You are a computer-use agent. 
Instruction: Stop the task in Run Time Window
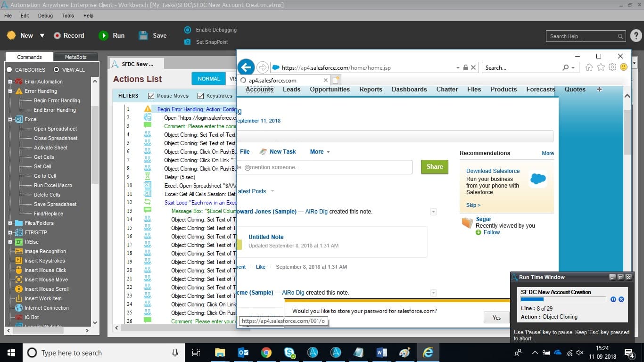[x=621, y=299]
